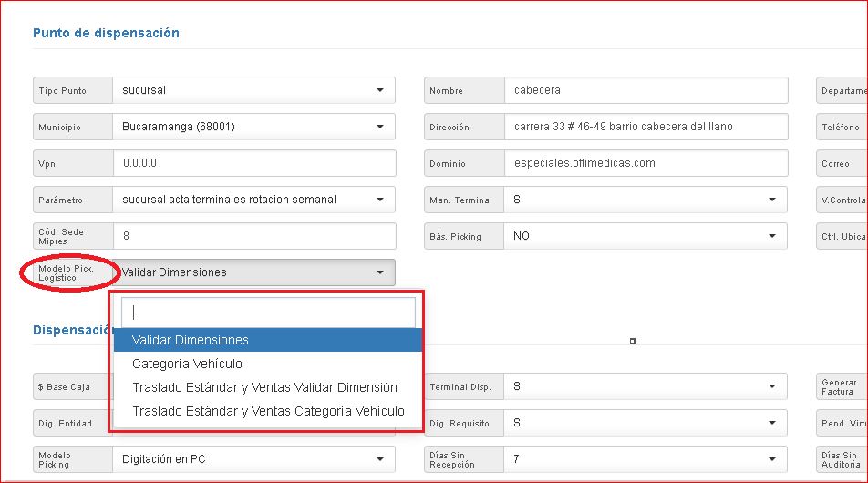868x483 pixels.
Task: Open the Terminal Disp. dropdown
Action: point(646,386)
